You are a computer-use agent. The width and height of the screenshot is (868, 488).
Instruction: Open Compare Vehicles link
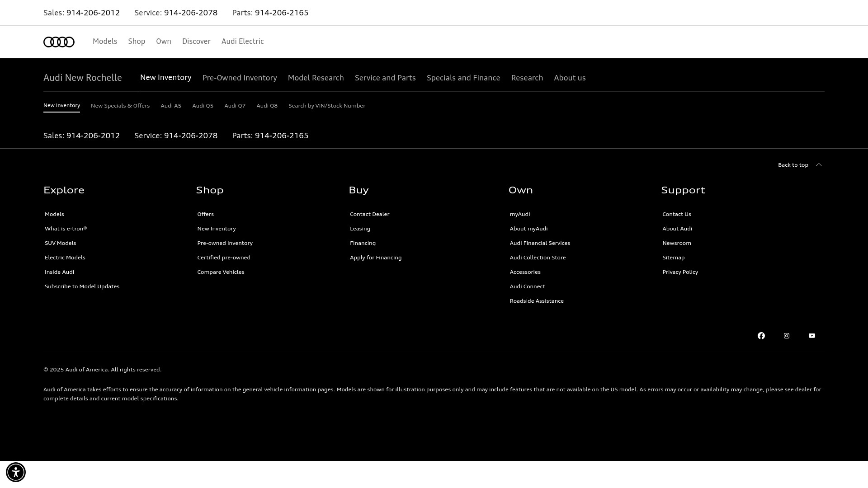(221, 272)
